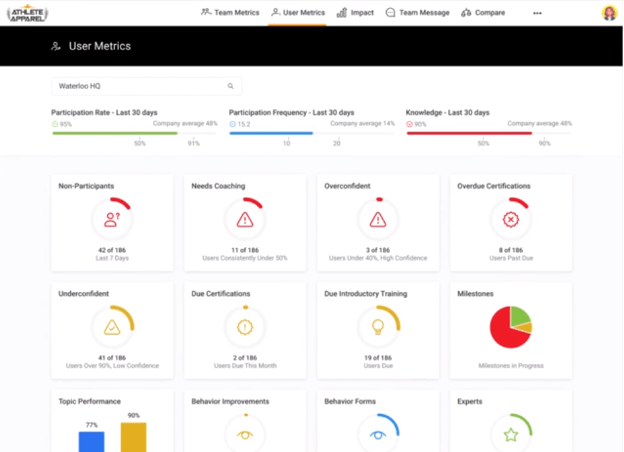Image resolution: width=624 pixels, height=452 pixels.
Task: Switch to the Team Metrics tab
Action: [x=230, y=13]
